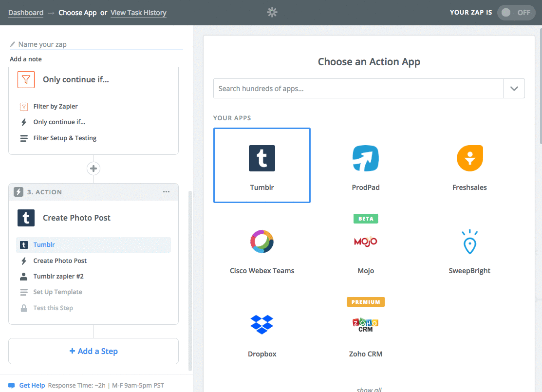Expand the app list with show all

pyautogui.click(x=369, y=390)
